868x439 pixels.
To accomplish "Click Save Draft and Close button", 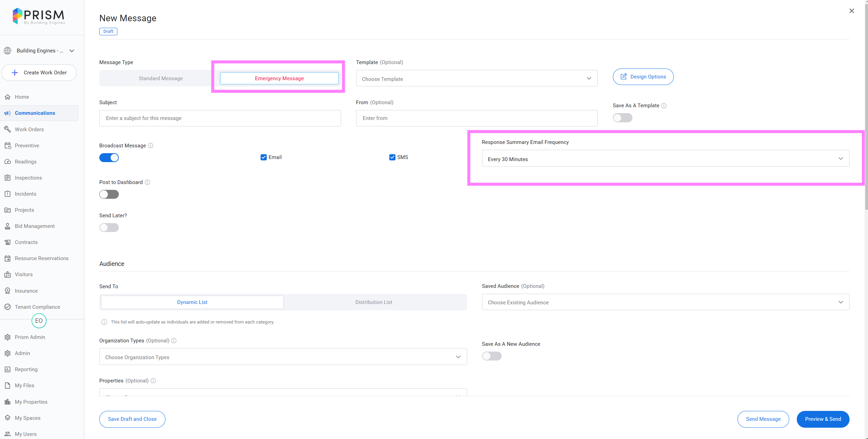I will (132, 419).
